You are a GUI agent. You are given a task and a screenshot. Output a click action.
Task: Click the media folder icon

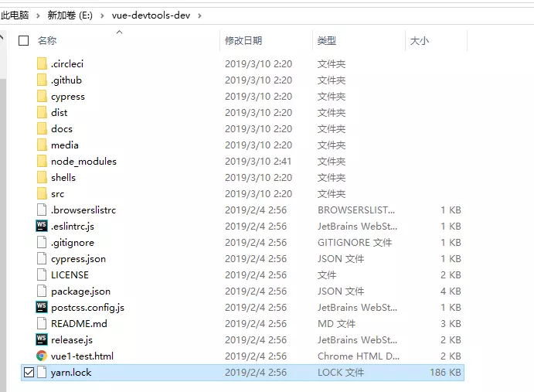coord(42,145)
